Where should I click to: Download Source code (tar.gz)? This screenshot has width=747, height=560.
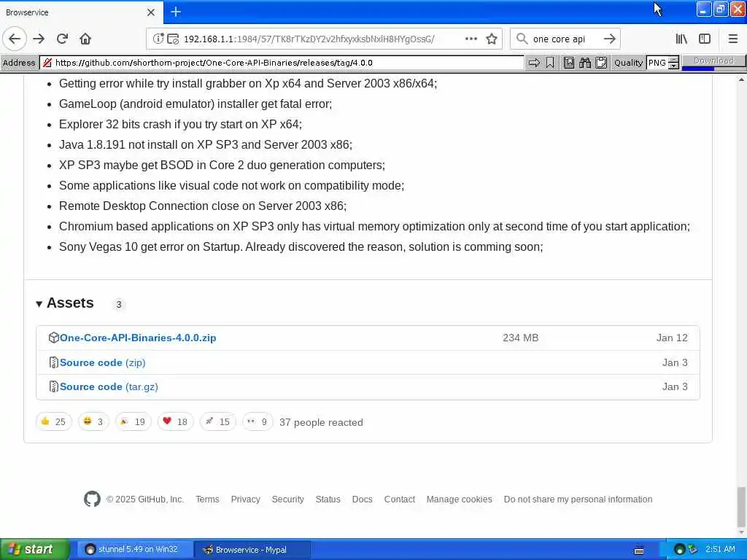109,386
